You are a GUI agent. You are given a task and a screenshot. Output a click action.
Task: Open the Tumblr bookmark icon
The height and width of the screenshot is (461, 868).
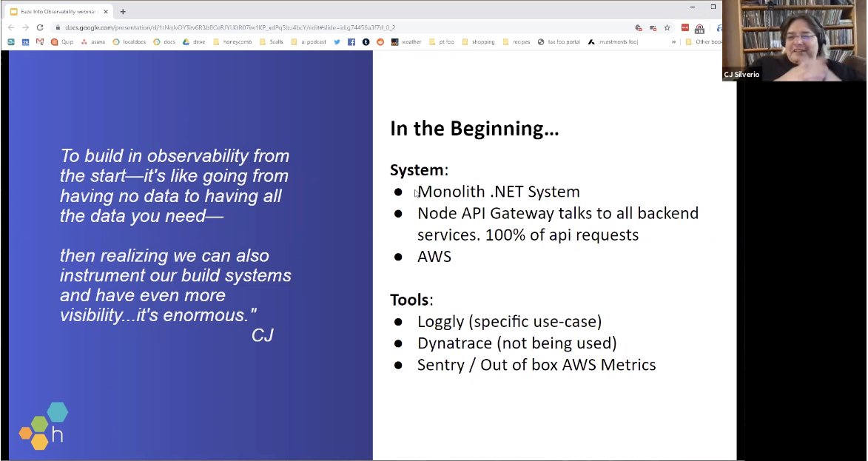pyautogui.click(x=366, y=41)
